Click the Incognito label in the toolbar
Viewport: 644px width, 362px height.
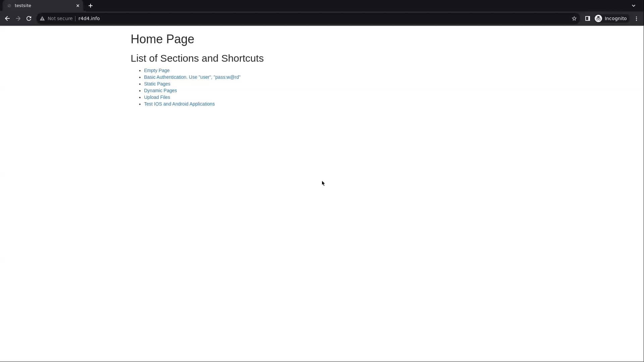[616, 18]
